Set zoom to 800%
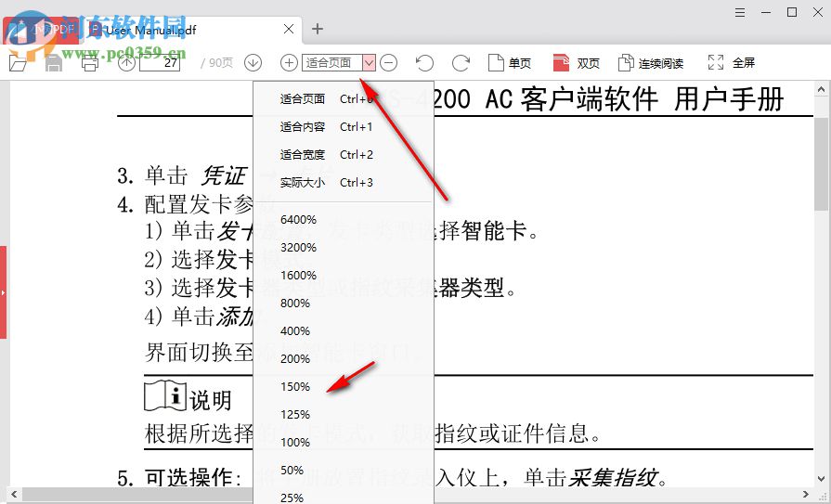The image size is (831, 504). click(x=344, y=304)
